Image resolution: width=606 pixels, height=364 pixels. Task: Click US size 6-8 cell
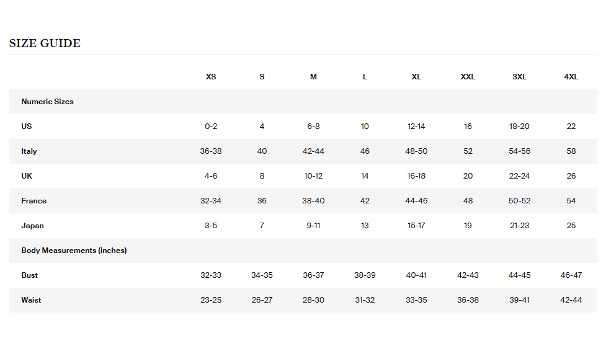tap(313, 127)
